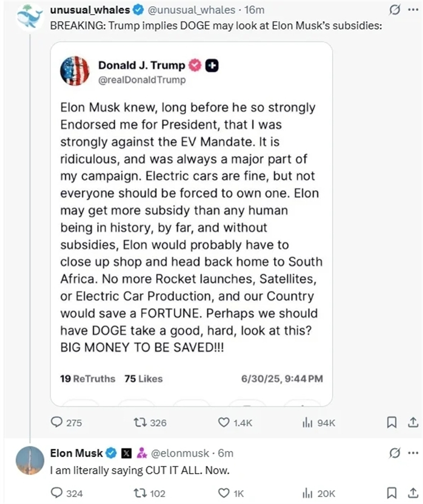Image resolution: width=423 pixels, height=504 pixels.
Task: Bookmark the unusual_whales post
Action: (x=392, y=423)
